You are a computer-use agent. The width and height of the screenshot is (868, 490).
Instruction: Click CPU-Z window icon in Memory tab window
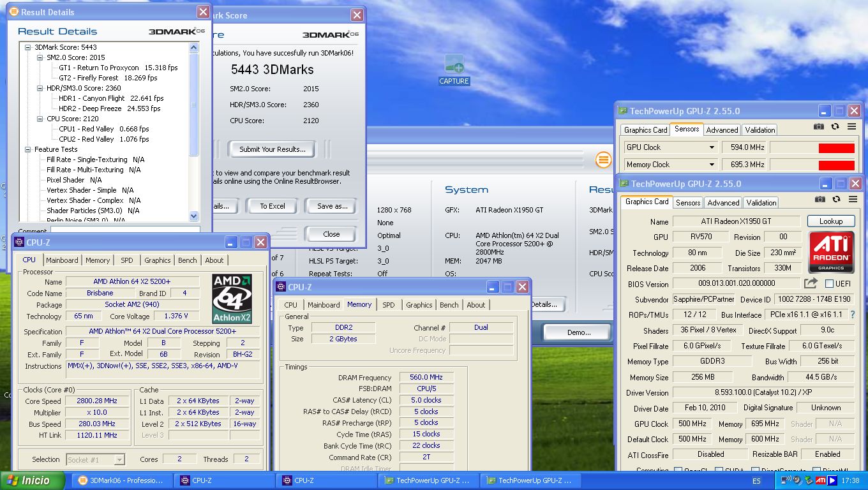(x=281, y=287)
